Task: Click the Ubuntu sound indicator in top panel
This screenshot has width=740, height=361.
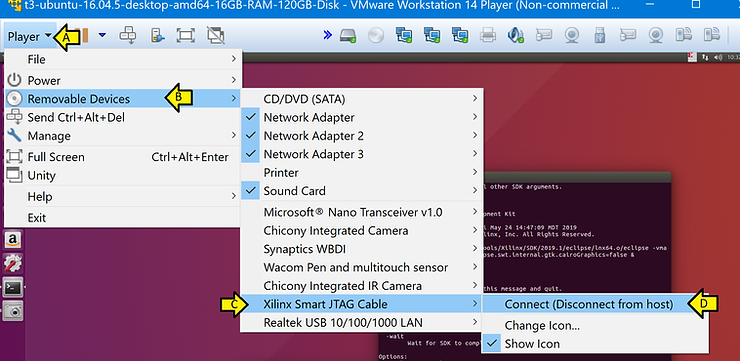Action: [718, 57]
